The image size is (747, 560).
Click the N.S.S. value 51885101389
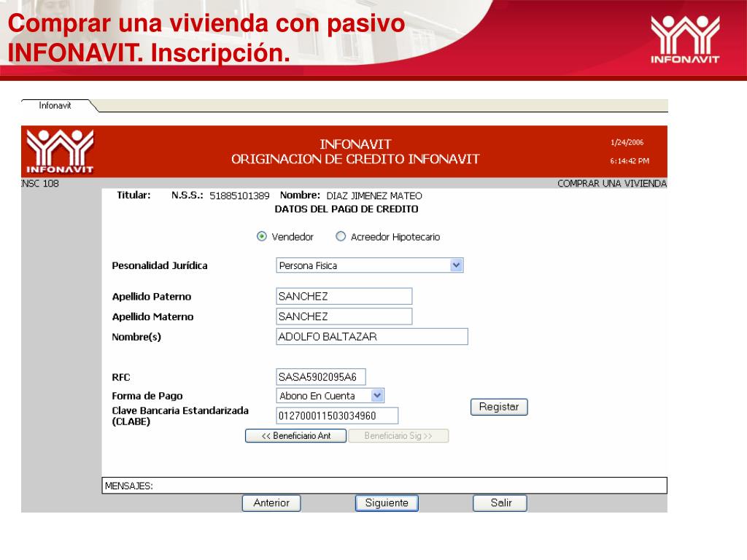pos(239,195)
